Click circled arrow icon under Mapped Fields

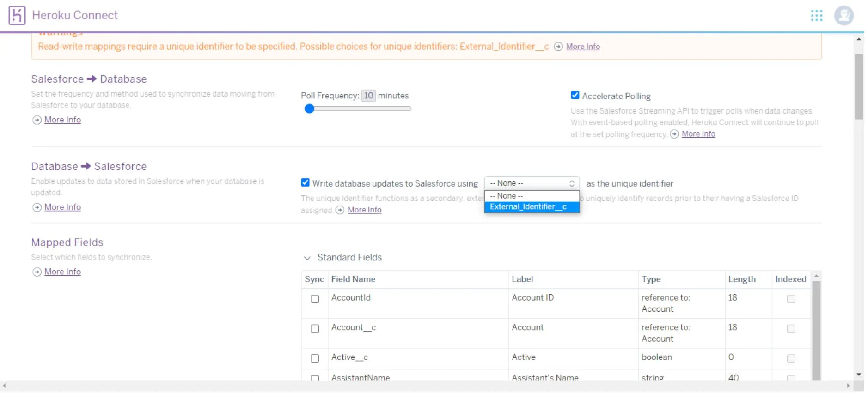(x=37, y=272)
